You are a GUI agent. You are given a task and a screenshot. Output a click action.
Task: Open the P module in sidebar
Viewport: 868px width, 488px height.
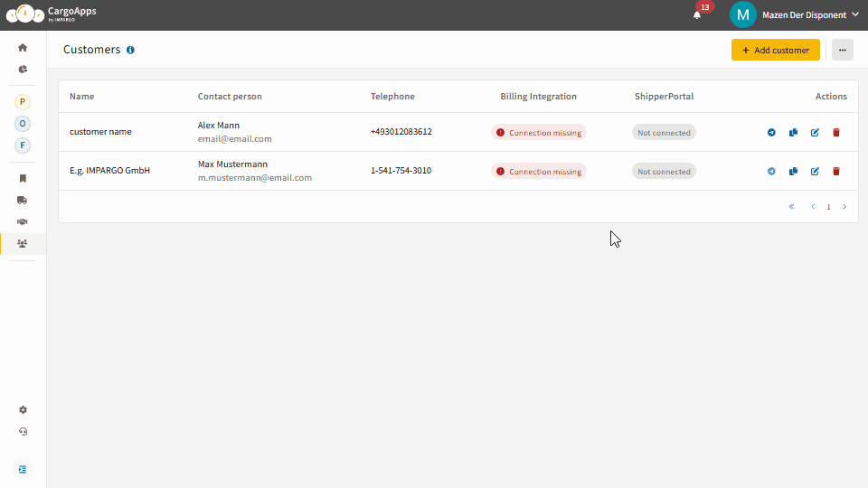pos(23,102)
